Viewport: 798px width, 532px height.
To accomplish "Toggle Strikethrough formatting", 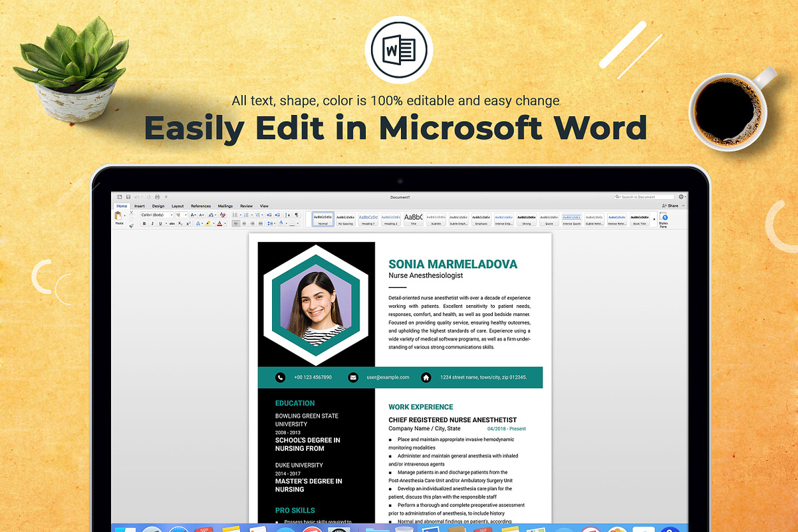I will pyautogui.click(x=172, y=223).
